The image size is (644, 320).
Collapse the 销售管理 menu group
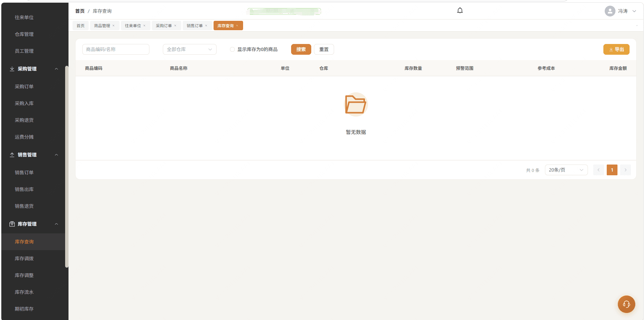56,155
